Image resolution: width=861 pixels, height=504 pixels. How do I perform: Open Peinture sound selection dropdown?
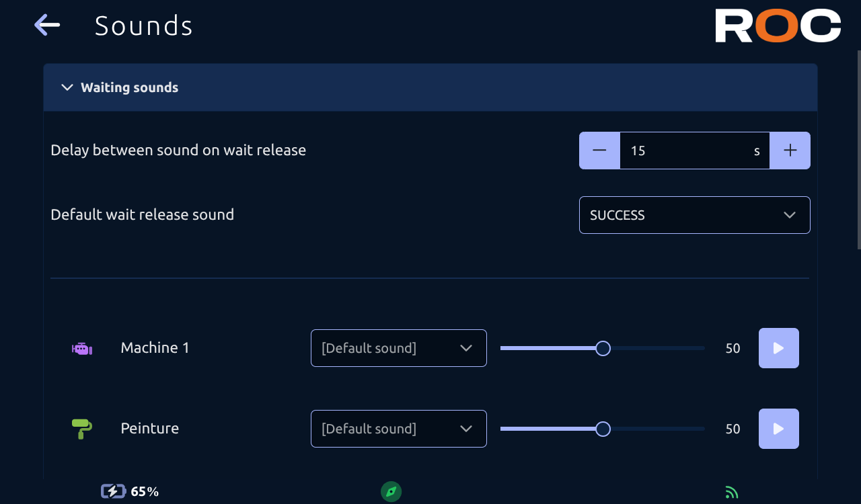pos(399,429)
